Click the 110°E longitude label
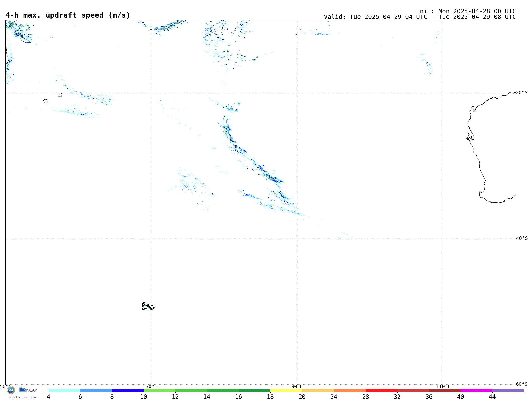Screen dimensions: 532x400 443,386
